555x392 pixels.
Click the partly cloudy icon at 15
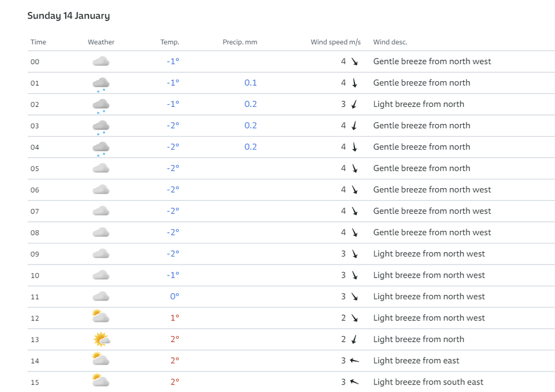[x=100, y=380]
